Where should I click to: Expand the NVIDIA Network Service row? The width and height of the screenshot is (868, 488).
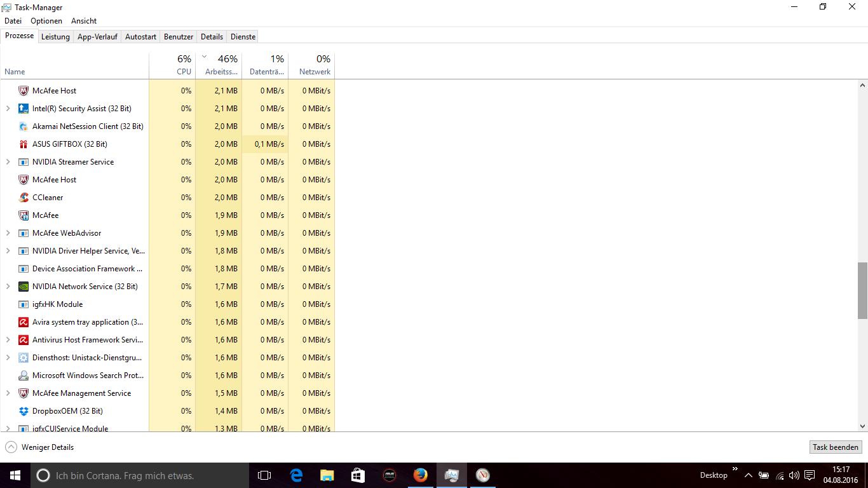pyautogui.click(x=8, y=287)
